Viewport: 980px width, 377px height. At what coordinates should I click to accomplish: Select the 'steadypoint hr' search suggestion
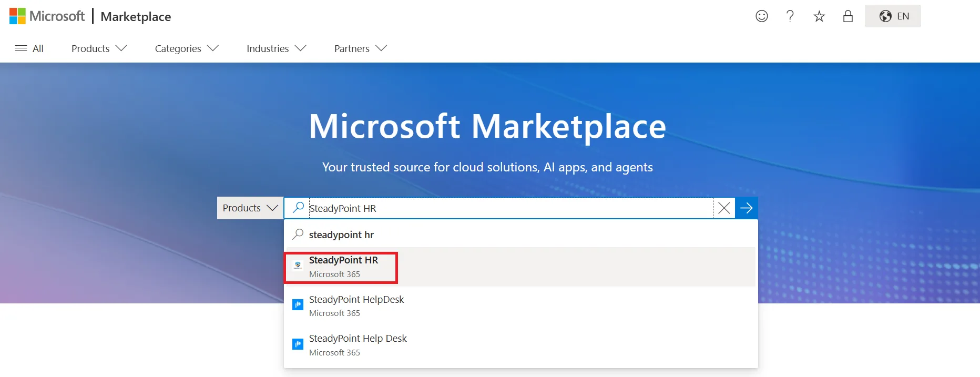521,235
